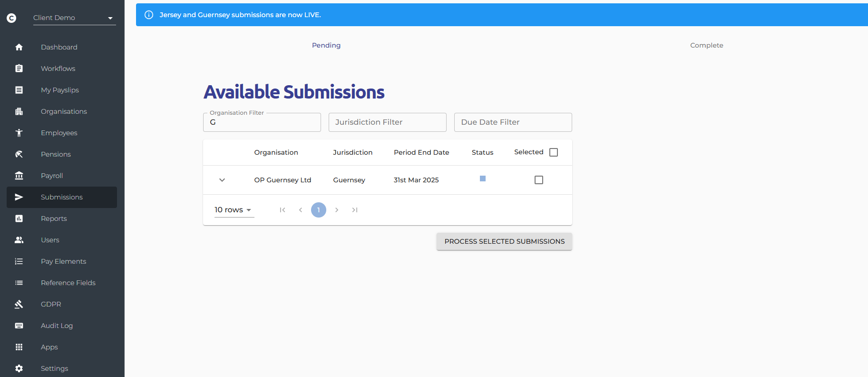This screenshot has height=377, width=868.
Task: Click the Pensions icon in sidebar
Action: coord(19,154)
